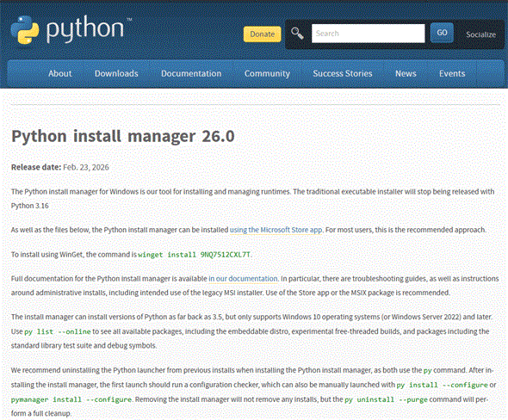Click the GO search button
Viewport: 508px width, 420px height.
(442, 33)
